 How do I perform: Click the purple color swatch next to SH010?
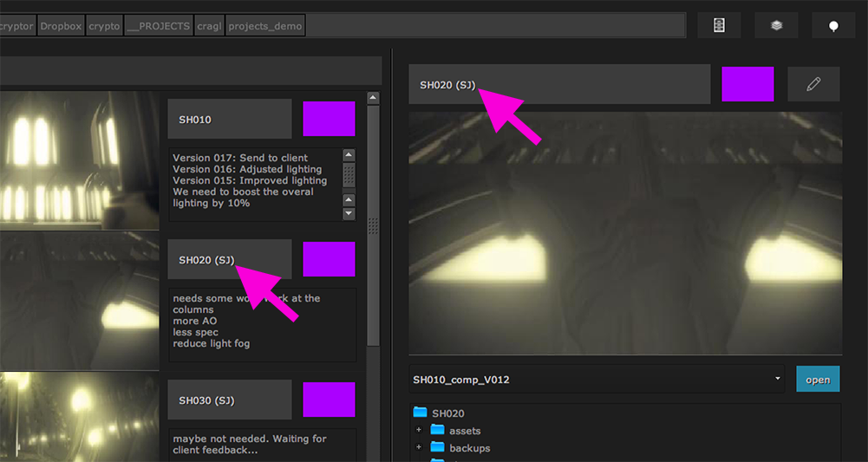click(329, 120)
